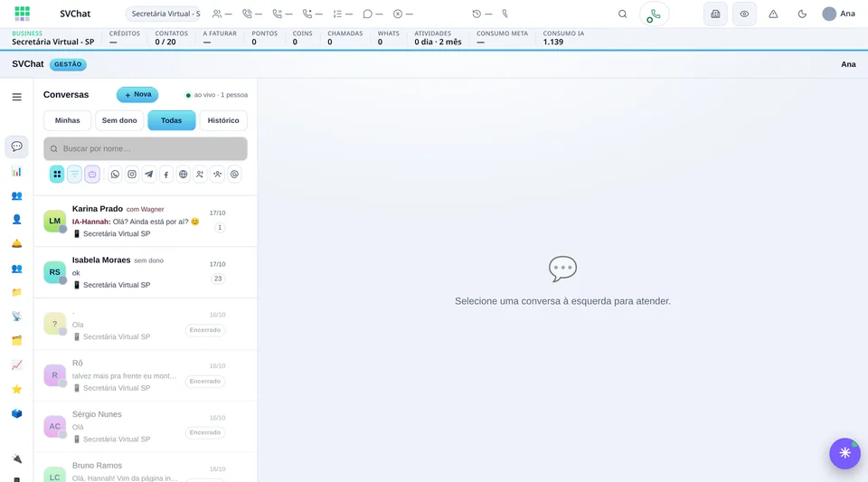
Task: Click the SVChat title in the top bar
Action: click(x=75, y=14)
